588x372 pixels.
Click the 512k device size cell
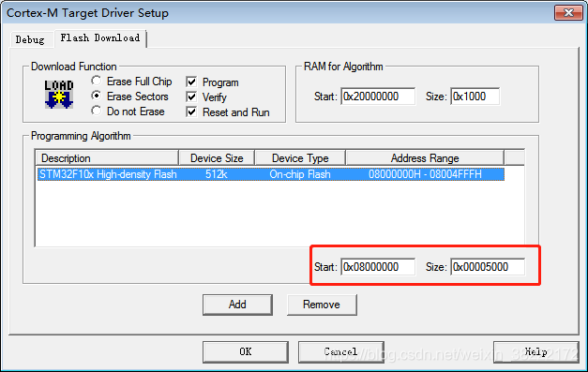tap(217, 174)
